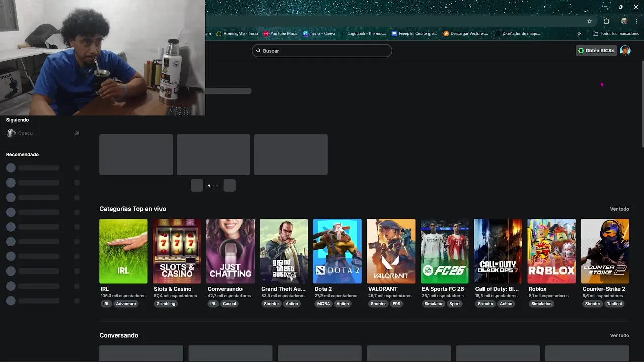Open the Chrome extensions puzzle icon
This screenshot has height=362, width=644.
click(x=606, y=21)
